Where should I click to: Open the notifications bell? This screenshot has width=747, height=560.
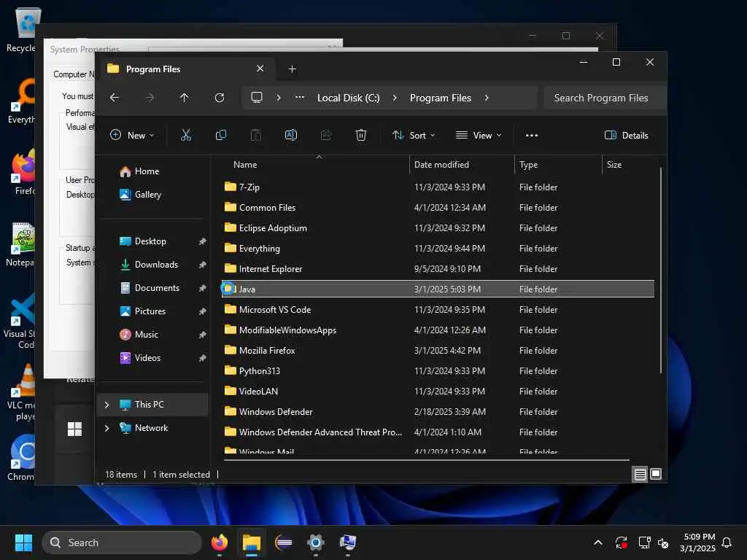tap(727, 542)
